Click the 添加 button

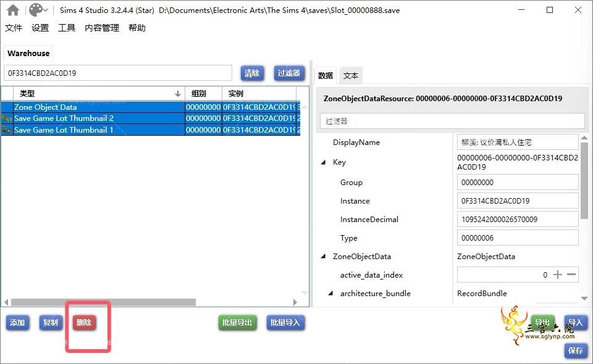click(17, 323)
